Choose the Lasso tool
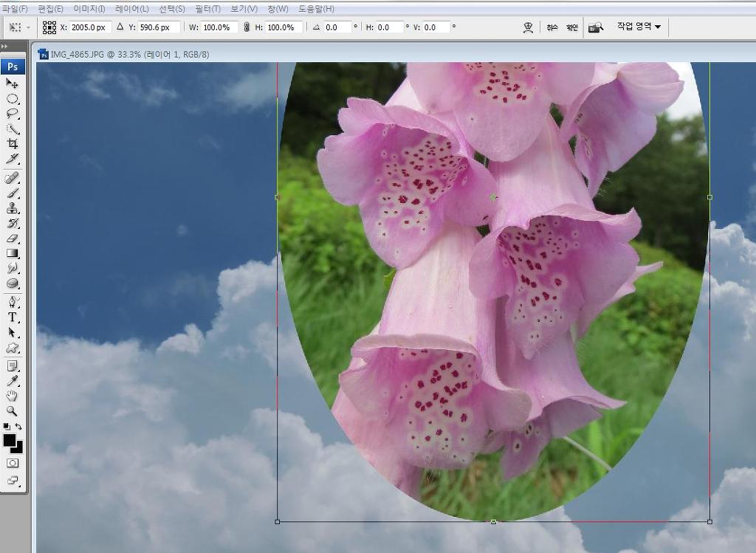Screen dimensions: 756x553 (x=12, y=114)
